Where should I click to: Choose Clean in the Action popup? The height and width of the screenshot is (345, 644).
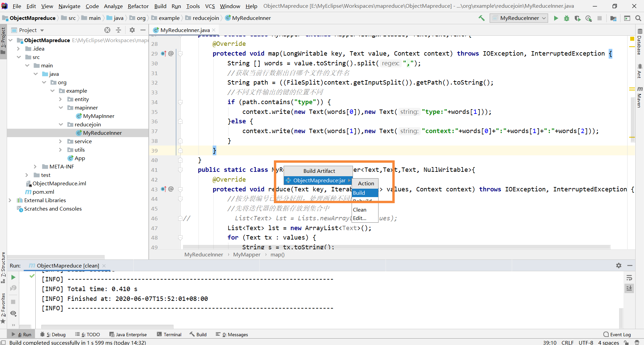click(365, 210)
